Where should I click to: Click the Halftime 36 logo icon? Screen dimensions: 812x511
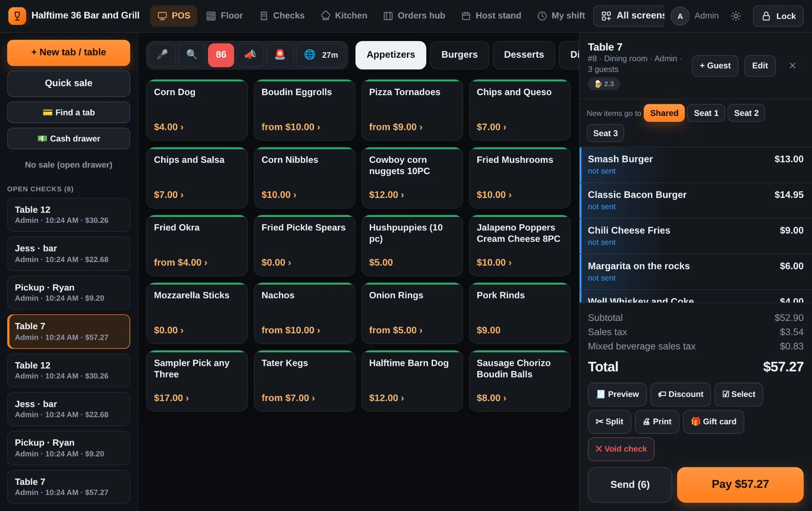click(x=17, y=16)
